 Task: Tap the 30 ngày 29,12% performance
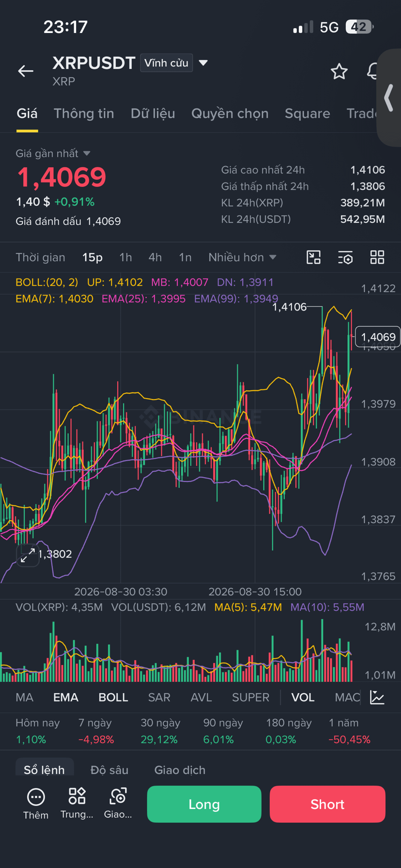160,731
